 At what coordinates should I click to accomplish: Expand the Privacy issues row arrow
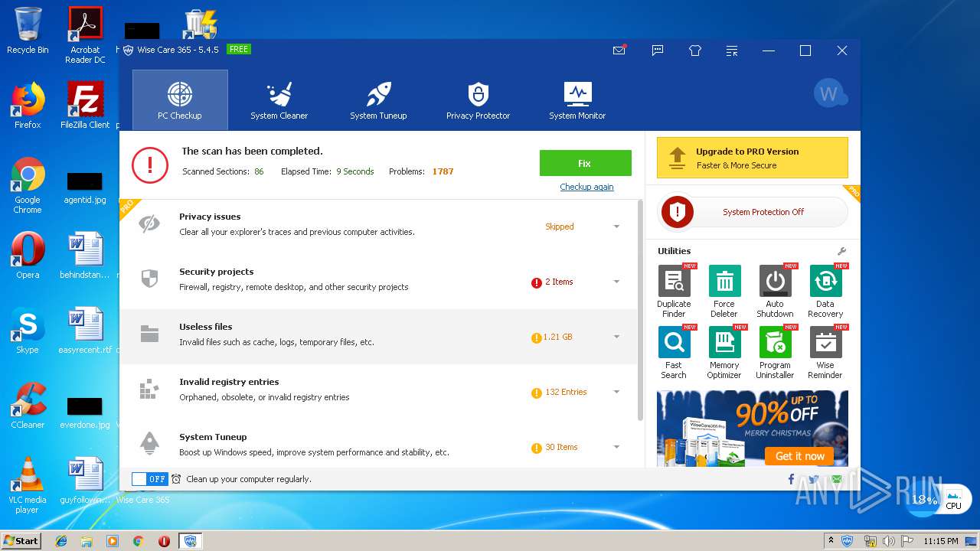pyautogui.click(x=616, y=227)
